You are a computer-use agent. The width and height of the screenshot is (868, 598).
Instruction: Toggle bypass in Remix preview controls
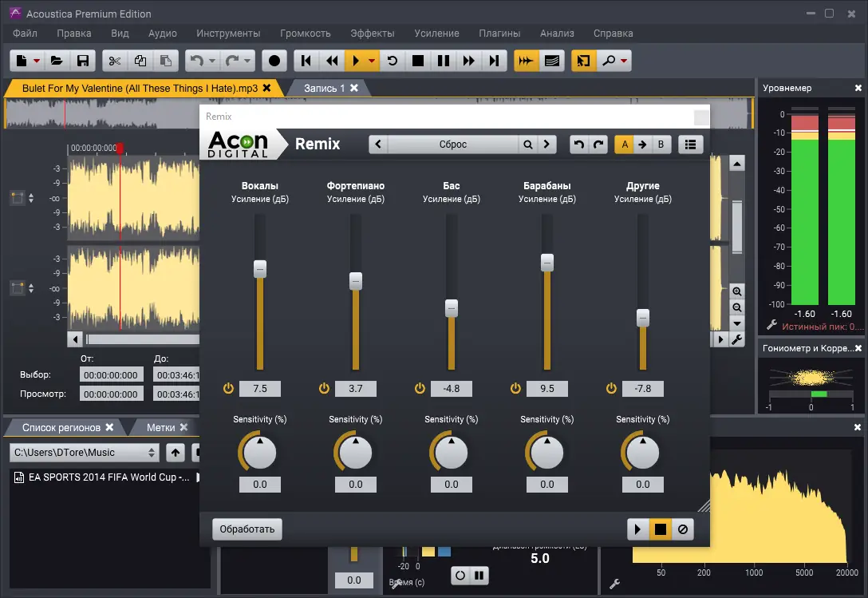point(683,529)
